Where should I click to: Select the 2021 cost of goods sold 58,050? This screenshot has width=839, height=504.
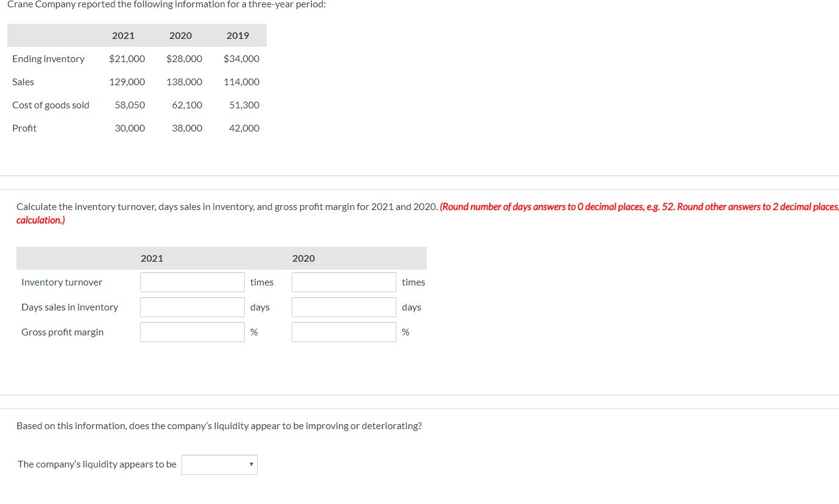pos(130,105)
